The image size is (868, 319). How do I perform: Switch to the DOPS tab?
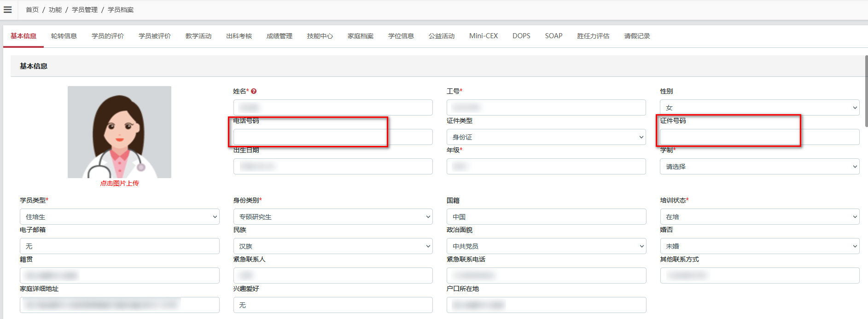[521, 36]
